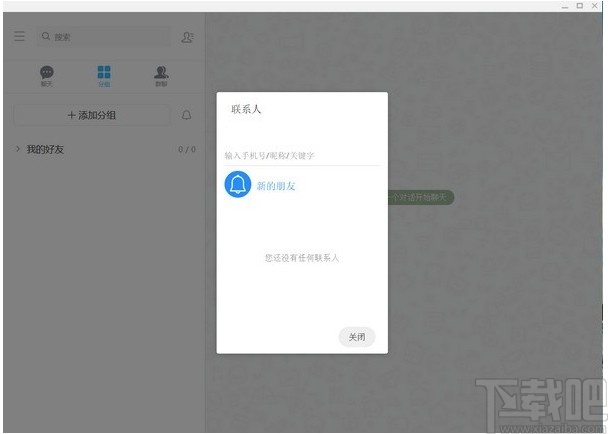Click the notification bell beside 添加分组
Viewport: 610px width, 434px height.
[187, 115]
